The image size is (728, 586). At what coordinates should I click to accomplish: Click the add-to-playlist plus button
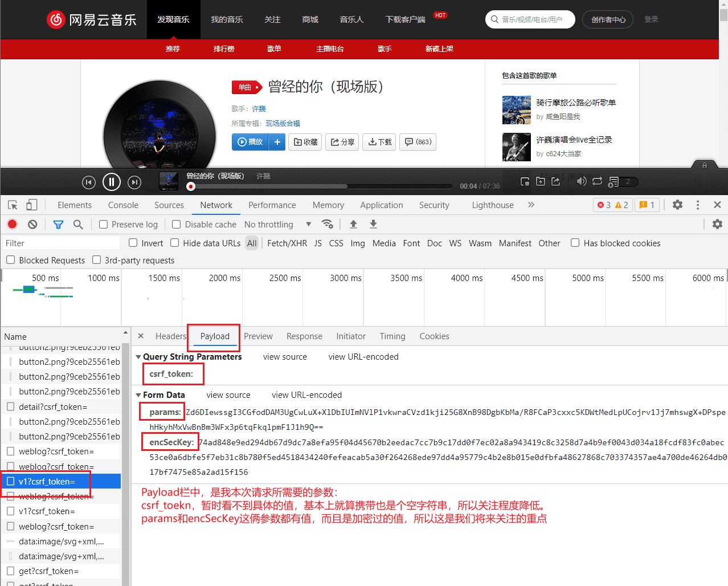pyautogui.click(x=277, y=142)
